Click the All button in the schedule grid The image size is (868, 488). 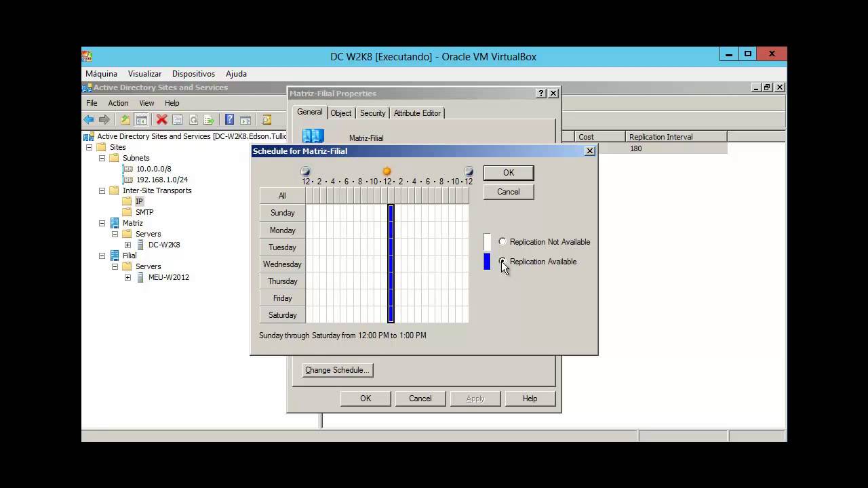coord(282,196)
